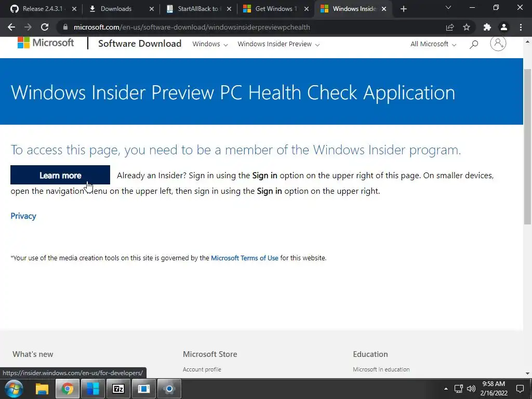Open the Microsoft Terms of Use link
The image size is (532, 399).
click(x=244, y=258)
